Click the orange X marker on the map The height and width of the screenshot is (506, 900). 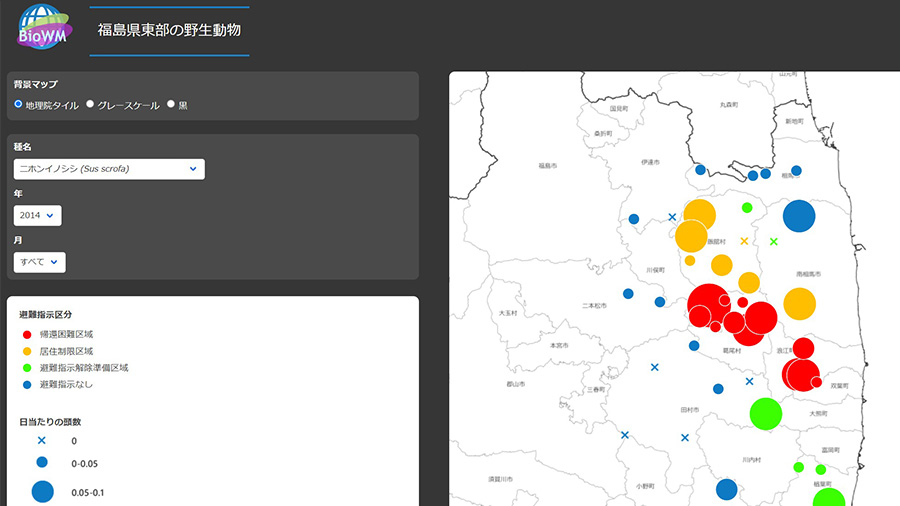(x=744, y=241)
